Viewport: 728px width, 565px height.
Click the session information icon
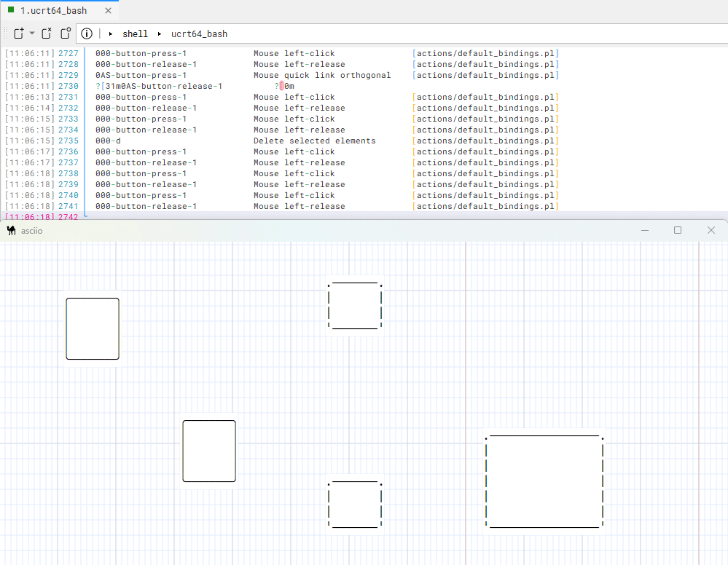(87, 33)
